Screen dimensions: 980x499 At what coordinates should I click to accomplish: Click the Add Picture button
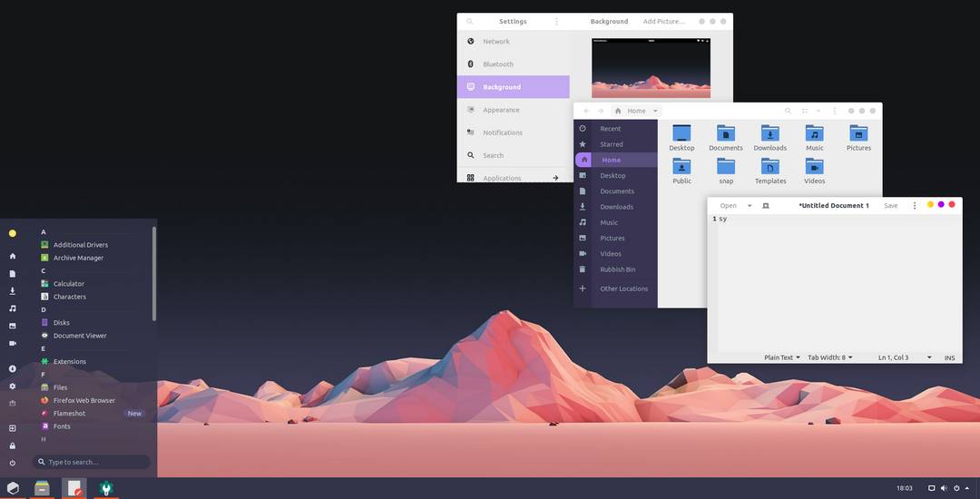[663, 21]
